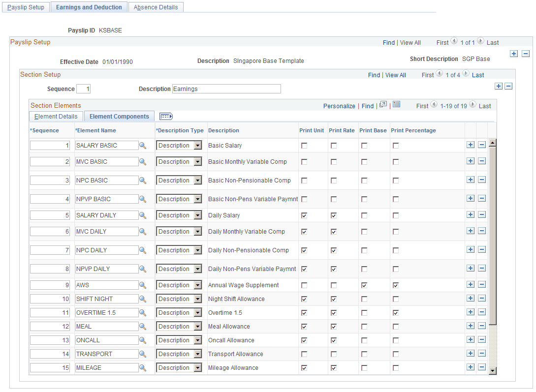Add a new row after MEAL allowance
The height and width of the screenshot is (392, 536).
tap(471, 326)
